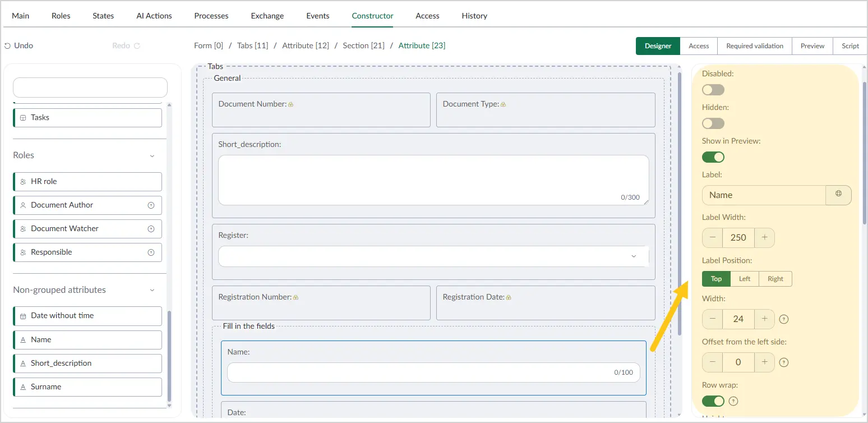Toggle the Hidden switch

tap(713, 123)
